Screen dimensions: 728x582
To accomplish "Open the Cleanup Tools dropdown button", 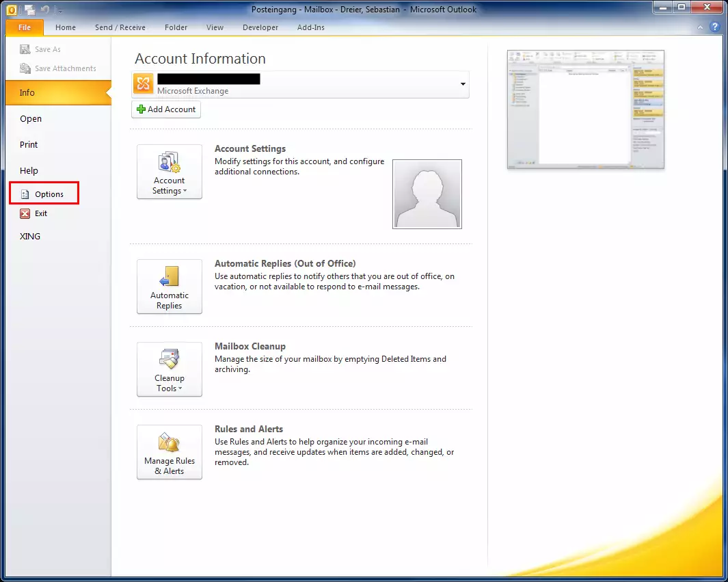I will coord(170,369).
